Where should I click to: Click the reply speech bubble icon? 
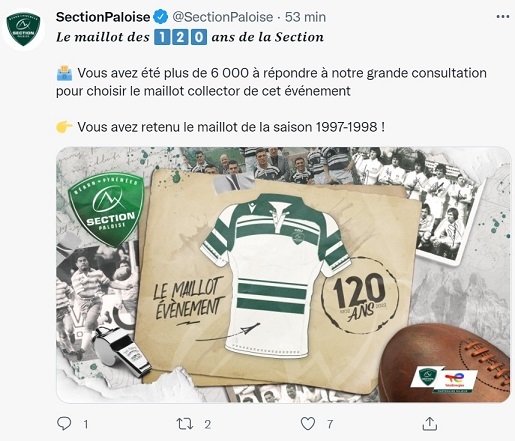(64, 424)
